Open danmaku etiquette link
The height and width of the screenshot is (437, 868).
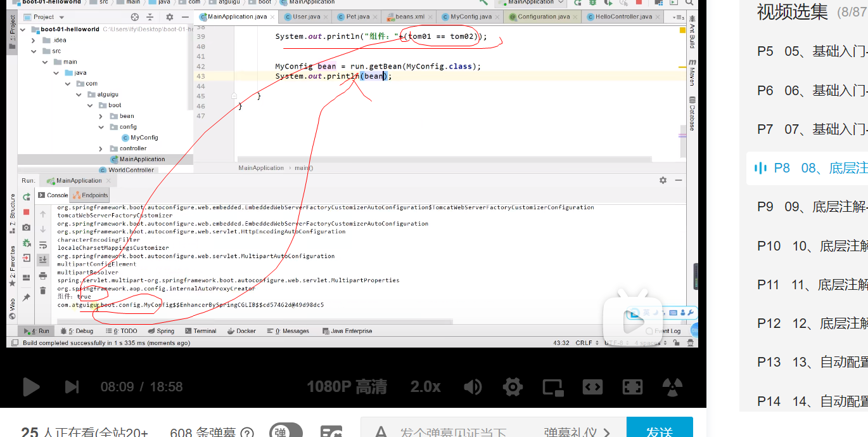click(x=577, y=433)
